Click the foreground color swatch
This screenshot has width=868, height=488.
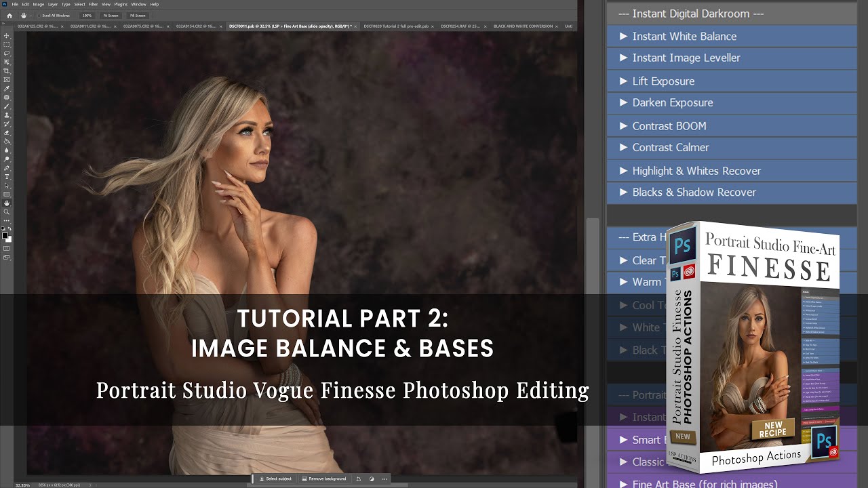(5, 235)
